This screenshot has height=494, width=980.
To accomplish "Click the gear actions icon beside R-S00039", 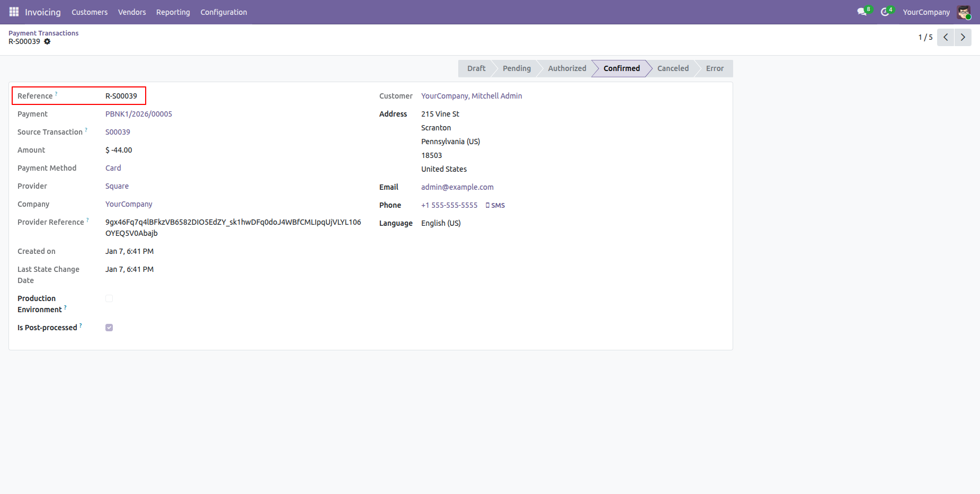I will 47,41.
